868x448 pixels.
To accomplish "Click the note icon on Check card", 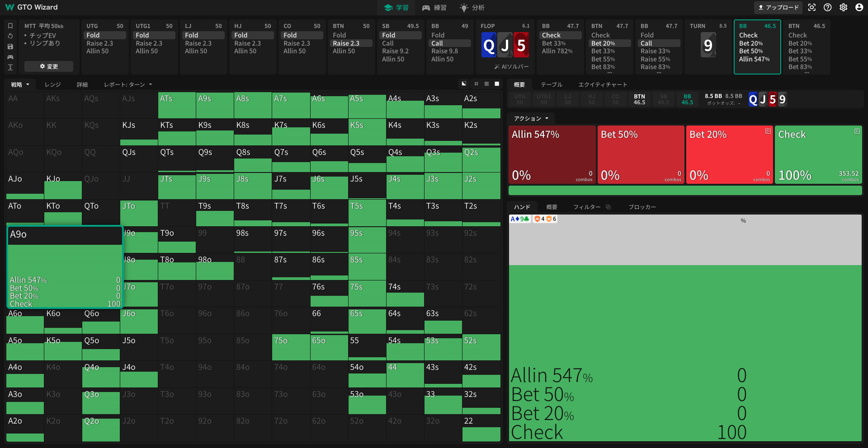I will [857, 131].
